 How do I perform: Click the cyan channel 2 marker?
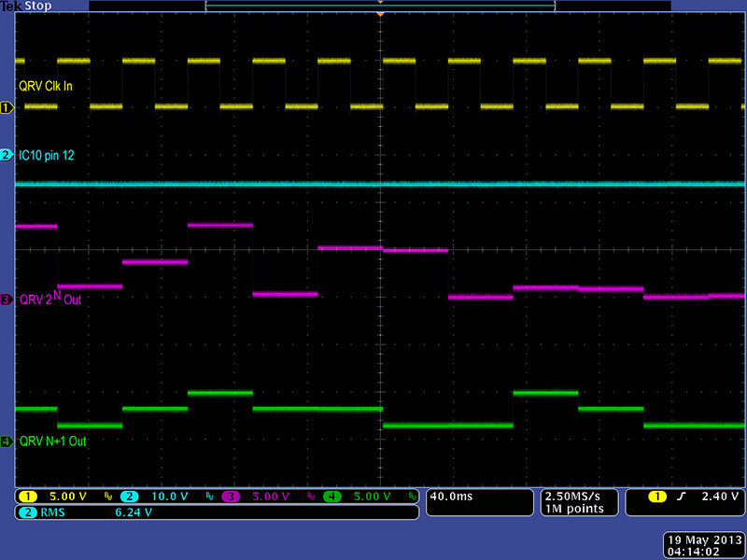[7, 155]
